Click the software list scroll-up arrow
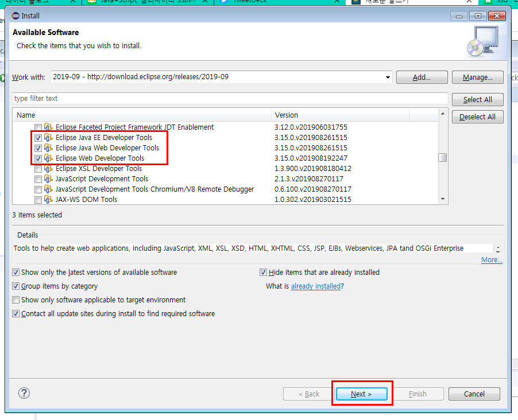Viewport: 518px width, 420px height. tap(443, 114)
